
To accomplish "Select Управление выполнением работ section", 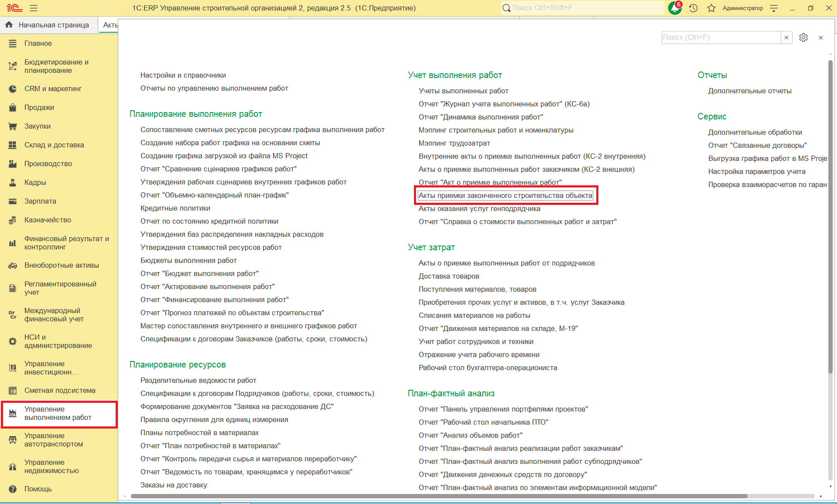I will pos(58,413).
